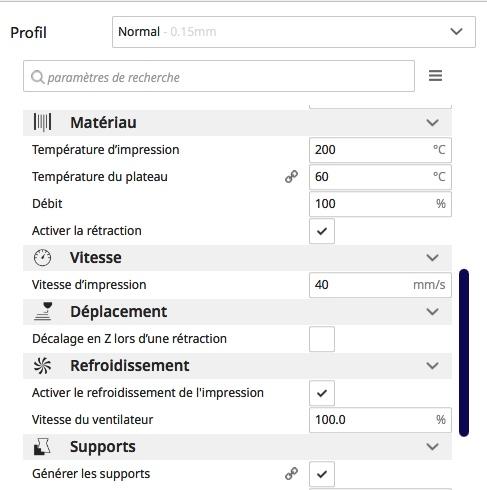Image resolution: width=487 pixels, height=490 pixels.
Task: Click link icon beside Générer les supports
Action: coord(291,474)
